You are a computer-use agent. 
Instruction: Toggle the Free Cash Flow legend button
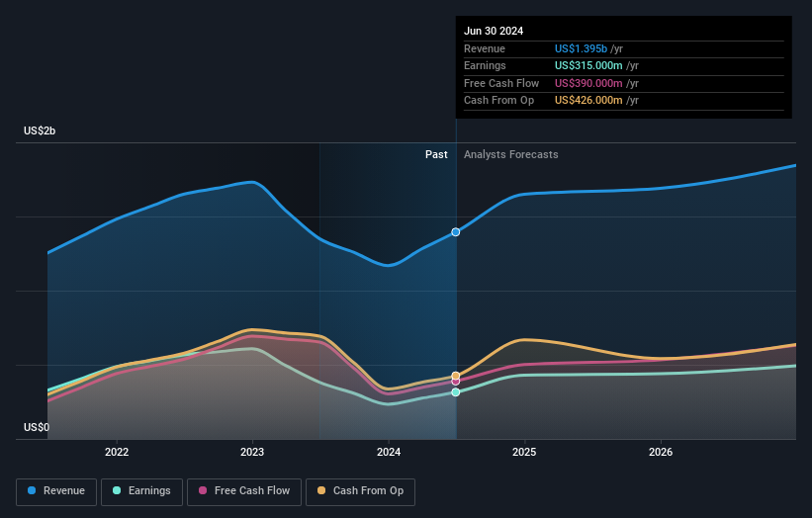tap(244, 491)
